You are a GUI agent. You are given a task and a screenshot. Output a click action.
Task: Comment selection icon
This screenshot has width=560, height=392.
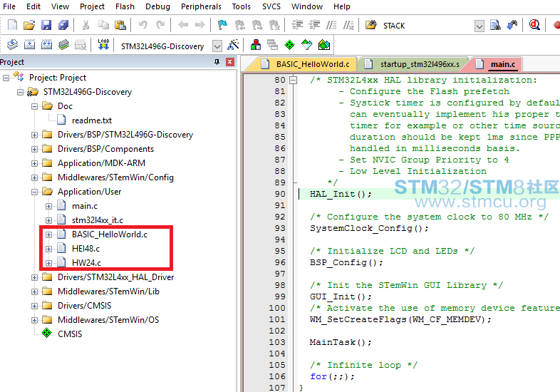[331, 25]
